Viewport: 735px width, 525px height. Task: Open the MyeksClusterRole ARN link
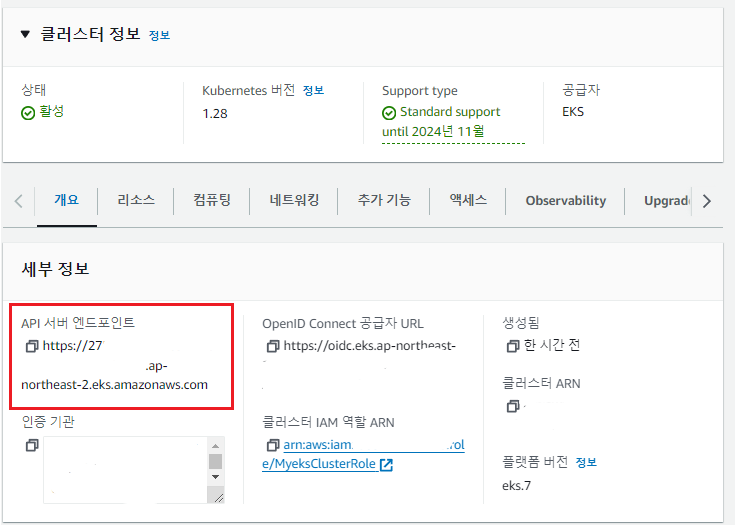363,454
